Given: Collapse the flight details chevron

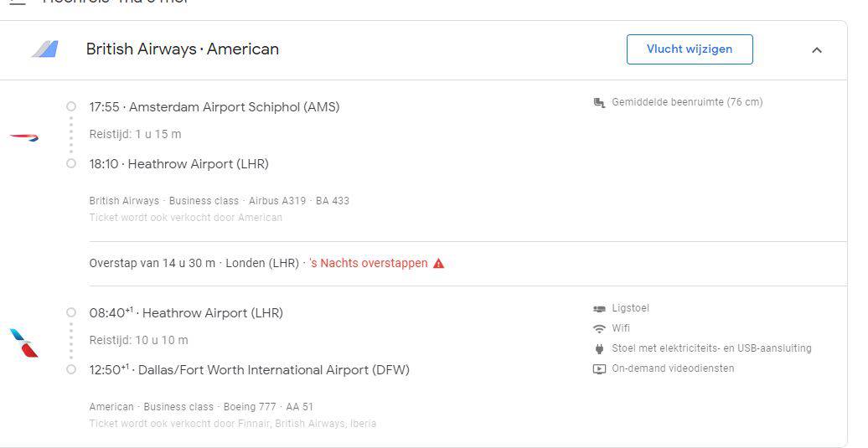Looking at the screenshot, I should (817, 50).
